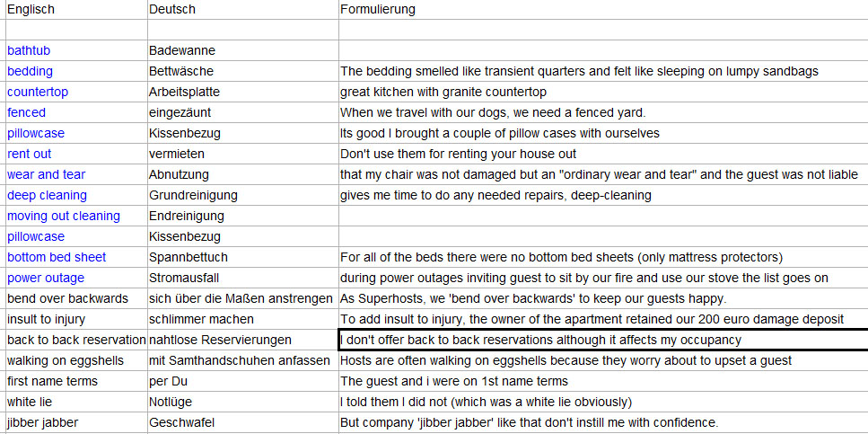Select the 'nahtlose Reservierungen' cell
The height and width of the screenshot is (434, 868).
point(243,340)
